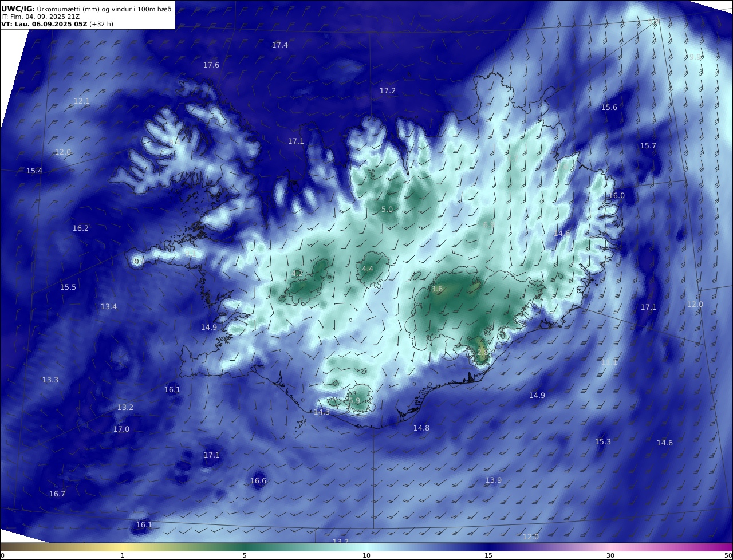Click the 16.7 value label
Image resolution: width=733 pixels, height=560 pixels.
tap(57, 494)
